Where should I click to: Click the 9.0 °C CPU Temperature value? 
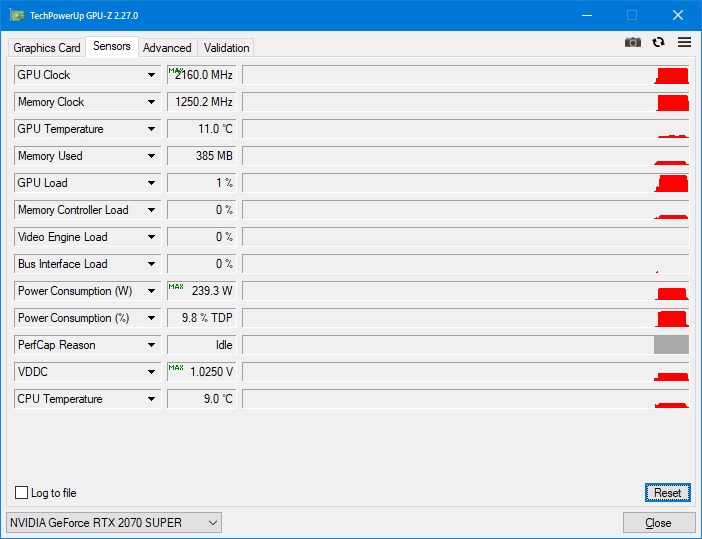(201, 398)
